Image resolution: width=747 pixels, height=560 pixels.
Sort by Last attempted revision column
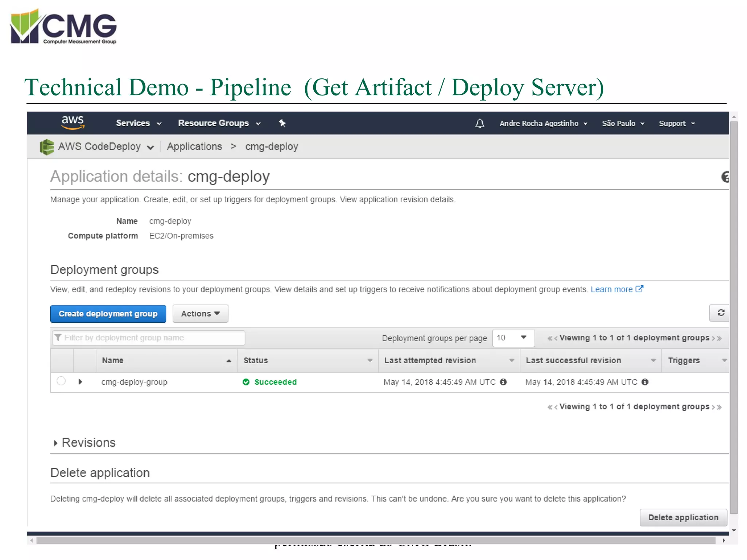coord(449,361)
